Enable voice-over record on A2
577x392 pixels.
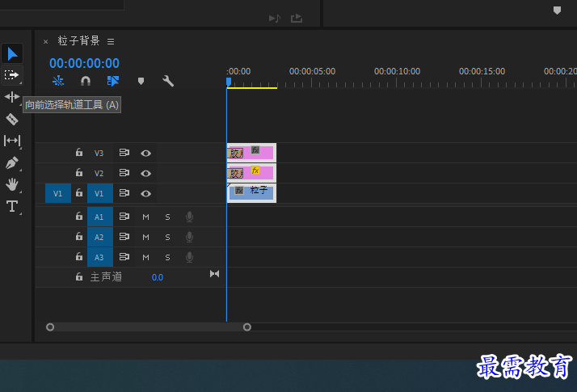point(190,237)
